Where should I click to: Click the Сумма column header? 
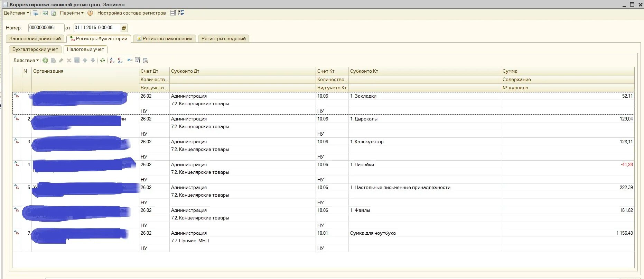point(568,71)
